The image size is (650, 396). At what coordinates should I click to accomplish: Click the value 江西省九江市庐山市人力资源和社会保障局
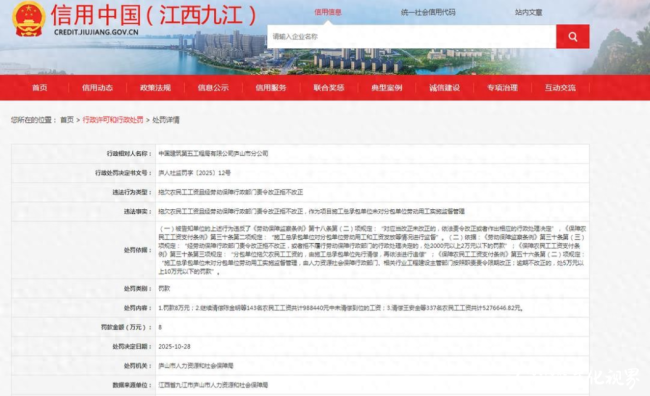point(213,385)
